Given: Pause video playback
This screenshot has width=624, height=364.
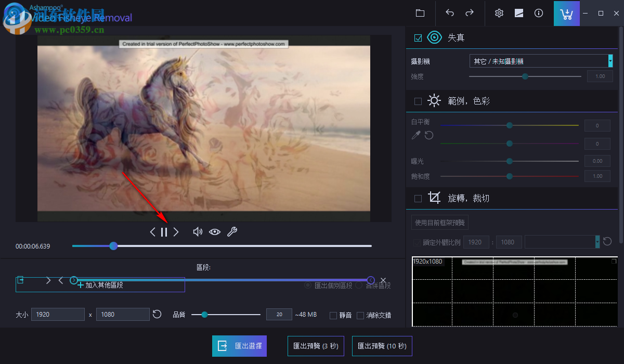Looking at the screenshot, I should pos(164,232).
